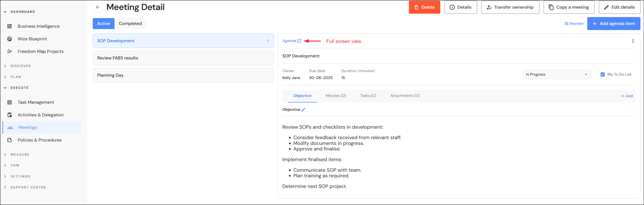Edit the Objective with pencil icon

pos(303,110)
